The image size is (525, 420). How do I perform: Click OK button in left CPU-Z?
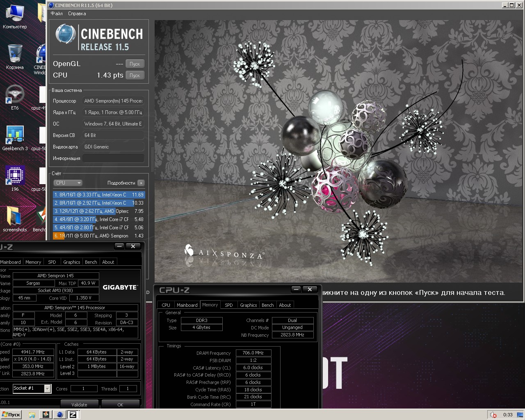[x=120, y=405]
